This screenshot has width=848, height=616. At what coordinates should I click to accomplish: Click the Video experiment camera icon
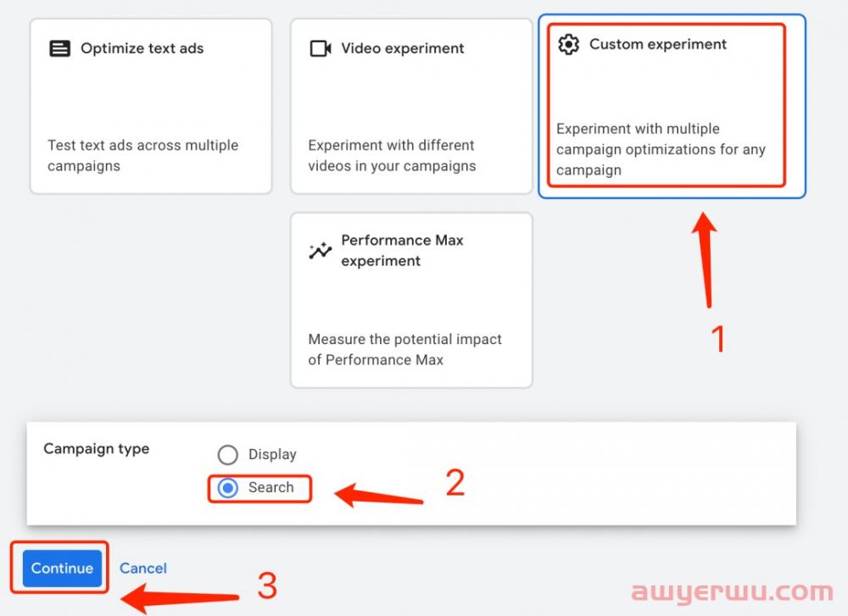tap(321, 48)
